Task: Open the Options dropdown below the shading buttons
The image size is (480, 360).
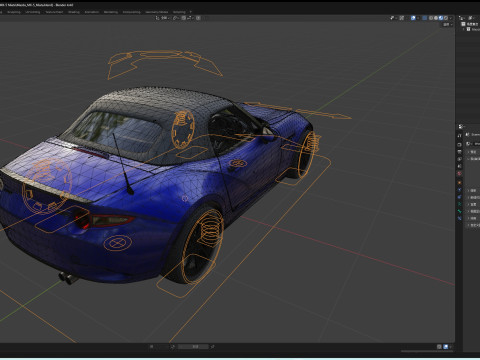Action: pyautogui.click(x=448, y=25)
